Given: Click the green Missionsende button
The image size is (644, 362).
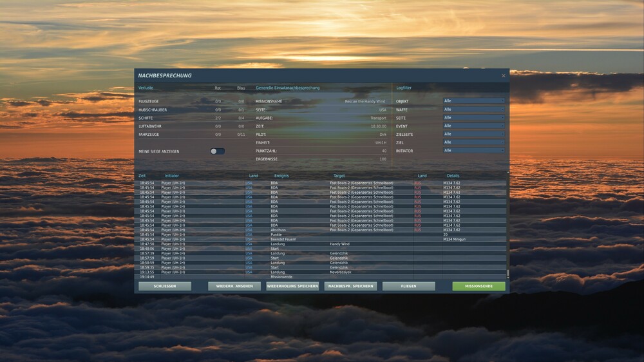Looking at the screenshot, I should [479, 286].
